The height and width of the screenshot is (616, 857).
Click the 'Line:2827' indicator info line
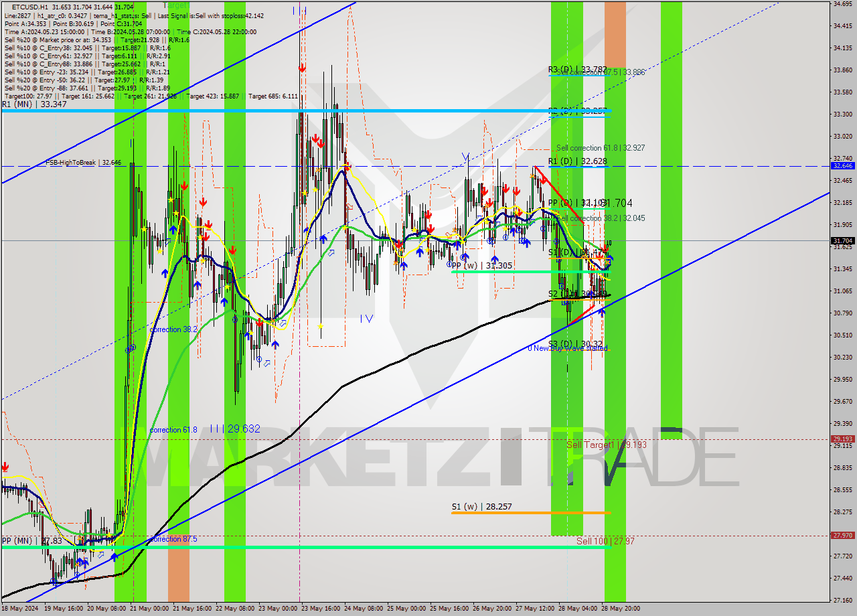pos(134,15)
